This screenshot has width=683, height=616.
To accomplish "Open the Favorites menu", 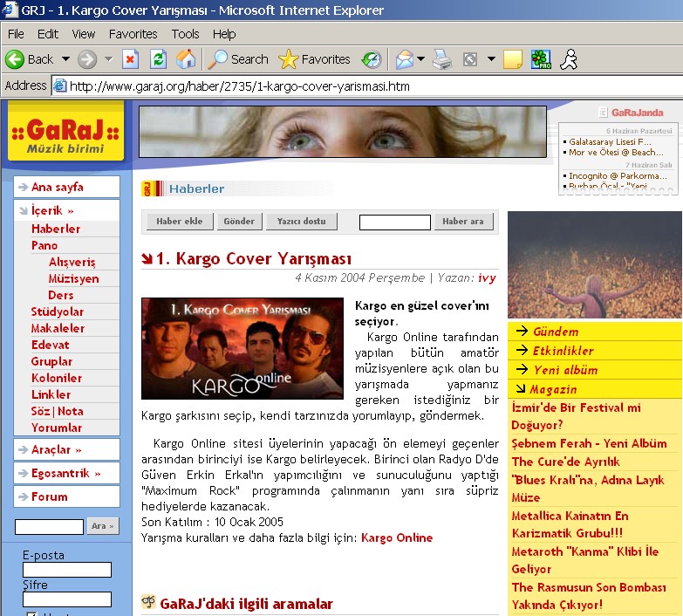I will (x=133, y=34).
